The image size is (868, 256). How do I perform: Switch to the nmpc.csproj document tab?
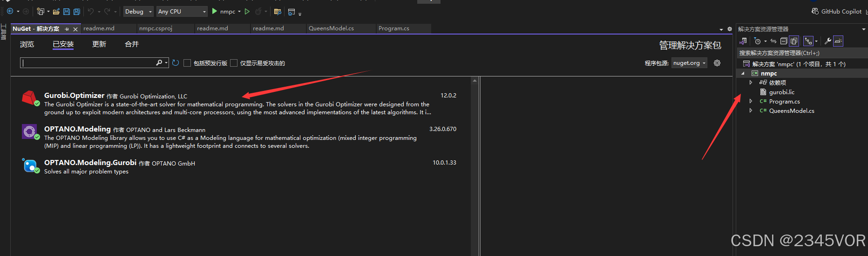(x=165, y=28)
